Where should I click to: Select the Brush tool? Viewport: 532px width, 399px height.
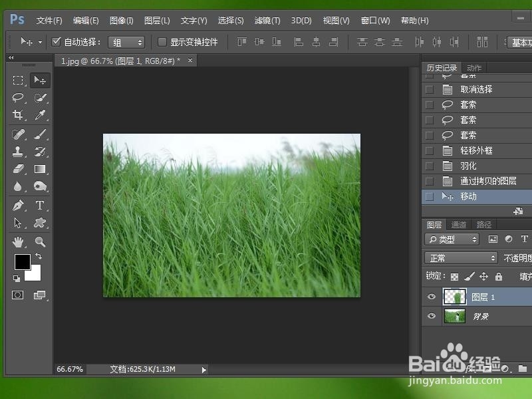[x=40, y=134]
